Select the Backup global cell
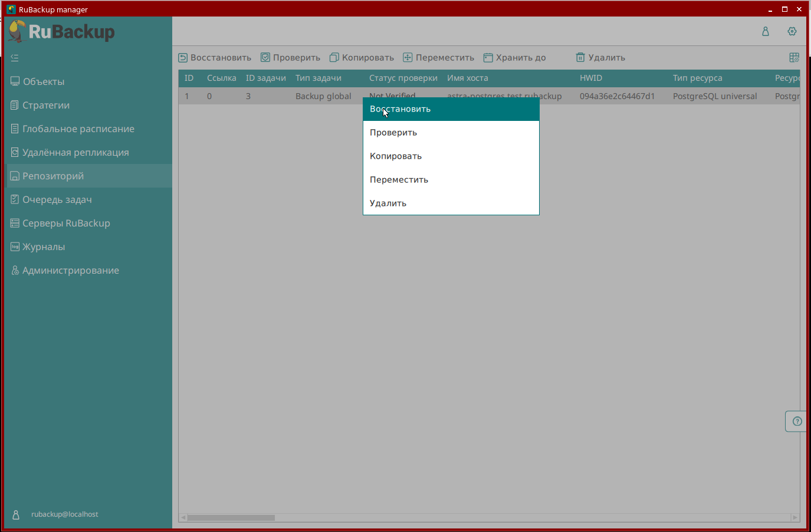This screenshot has width=811, height=532. [323, 96]
